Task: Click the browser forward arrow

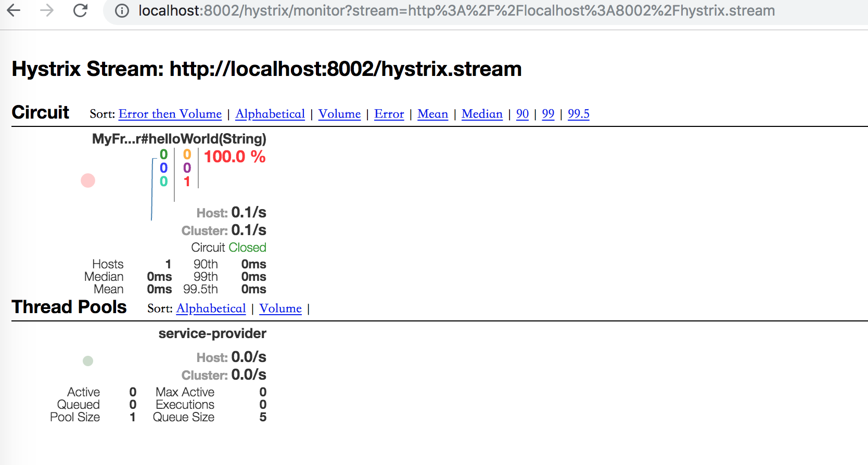Action: [47, 10]
